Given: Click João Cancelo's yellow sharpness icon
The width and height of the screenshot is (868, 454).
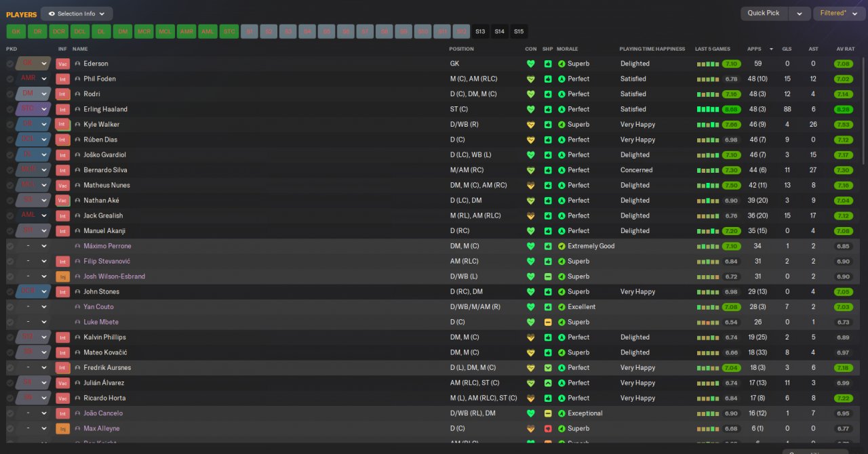Looking at the screenshot, I should (548, 413).
